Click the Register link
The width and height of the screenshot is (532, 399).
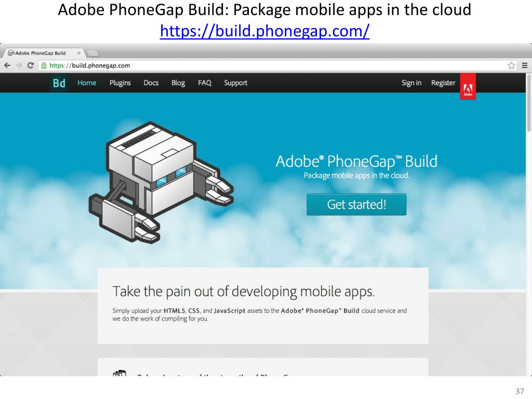pos(443,83)
